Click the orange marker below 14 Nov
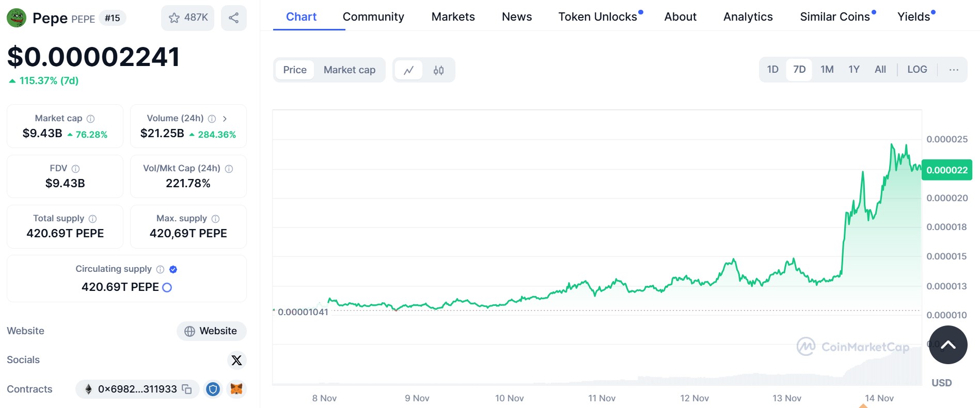980x408 pixels. [863, 405]
